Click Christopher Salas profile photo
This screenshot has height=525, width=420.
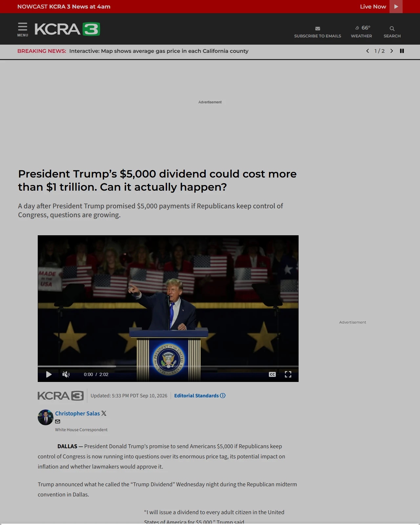46,417
